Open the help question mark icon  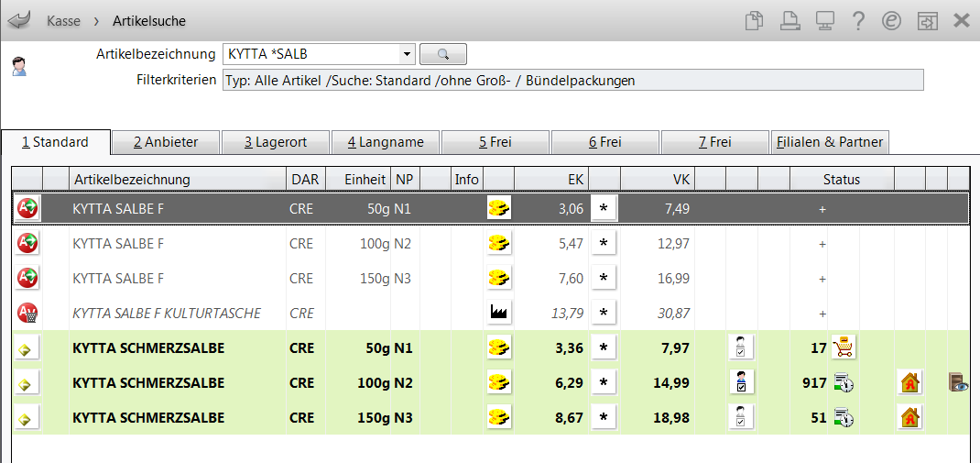pos(858,21)
